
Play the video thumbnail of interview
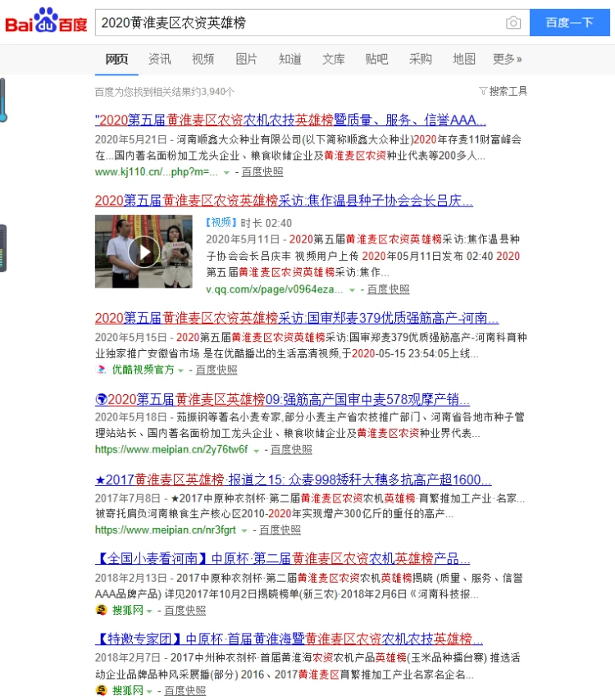[x=143, y=252]
